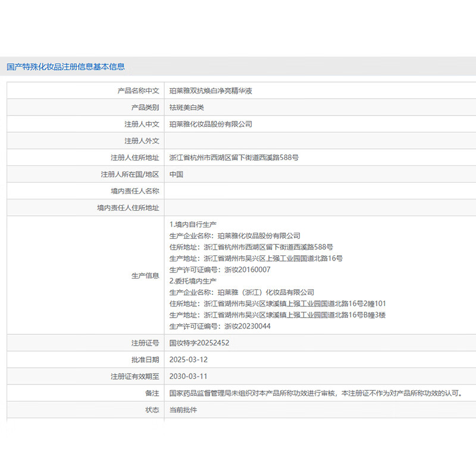Screen dimensions: 476x476
Task: Click the line 1.境内自行生产
Action: (x=193, y=224)
